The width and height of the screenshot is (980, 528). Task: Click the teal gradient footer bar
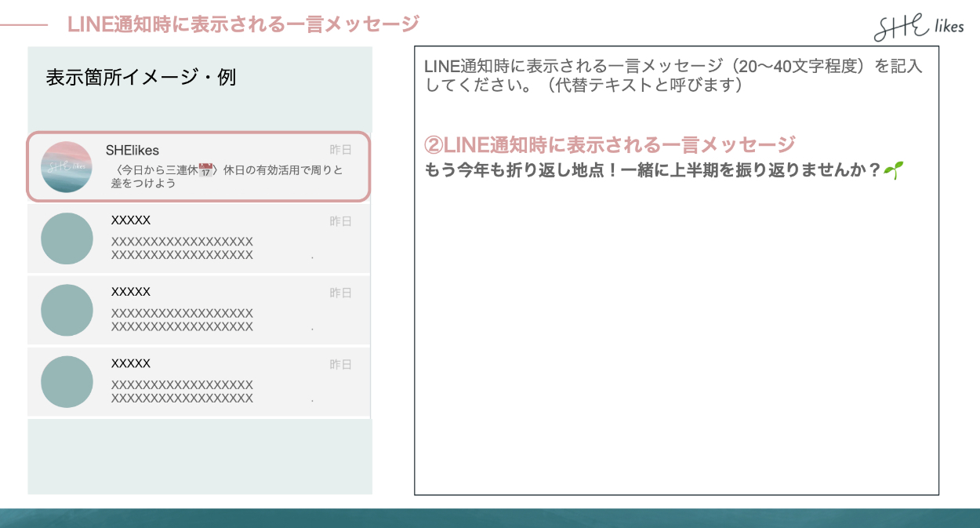(x=490, y=518)
